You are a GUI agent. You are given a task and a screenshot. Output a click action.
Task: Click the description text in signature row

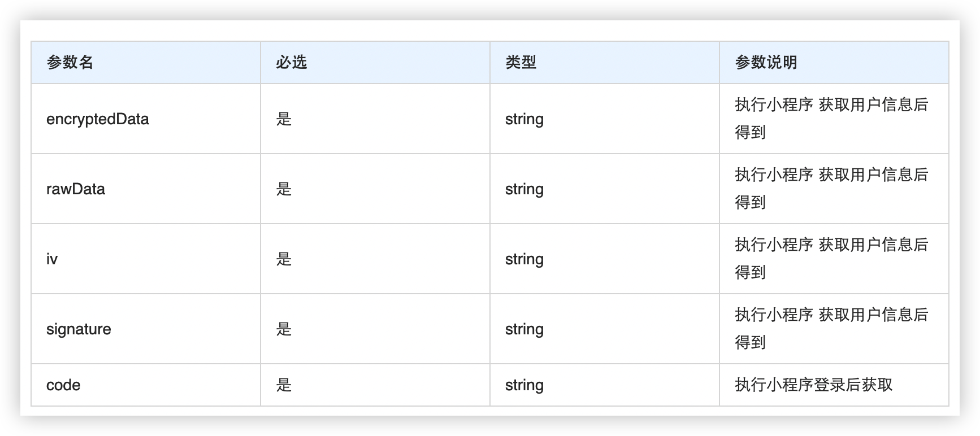pos(831,329)
